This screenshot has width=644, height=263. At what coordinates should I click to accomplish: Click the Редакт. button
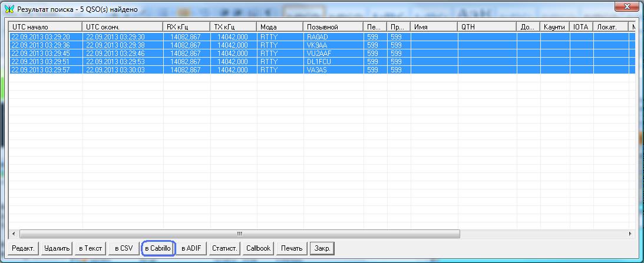[x=24, y=248]
